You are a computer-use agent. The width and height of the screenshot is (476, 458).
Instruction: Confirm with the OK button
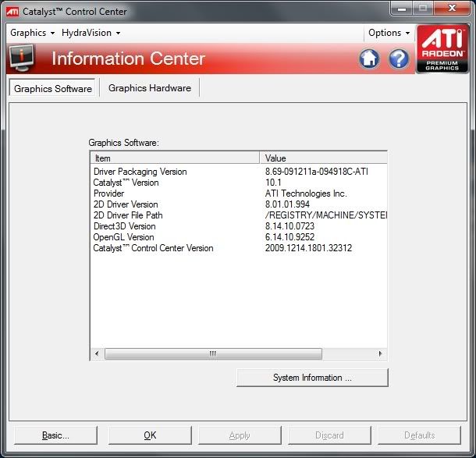(150, 435)
